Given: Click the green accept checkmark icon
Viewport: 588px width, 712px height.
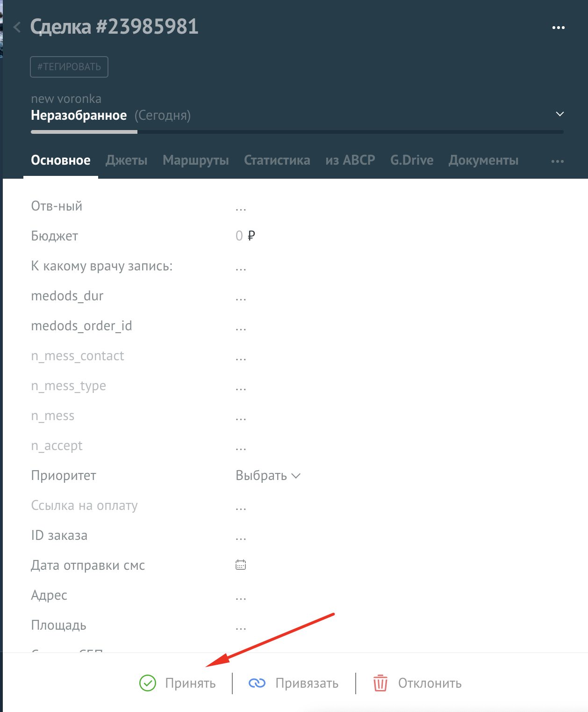Looking at the screenshot, I should (148, 683).
